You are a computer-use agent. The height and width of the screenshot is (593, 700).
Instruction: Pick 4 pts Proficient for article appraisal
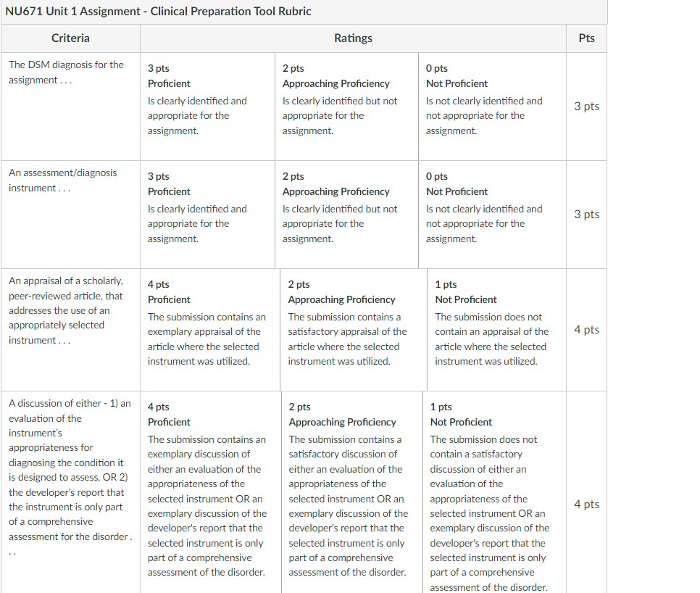pos(210,330)
